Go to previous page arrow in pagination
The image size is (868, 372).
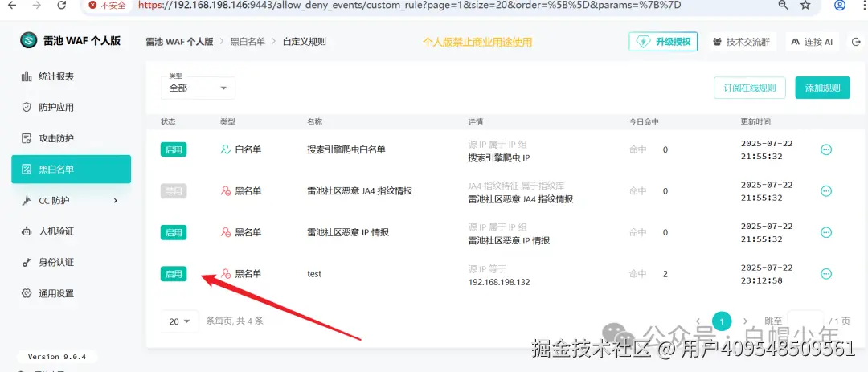698,321
